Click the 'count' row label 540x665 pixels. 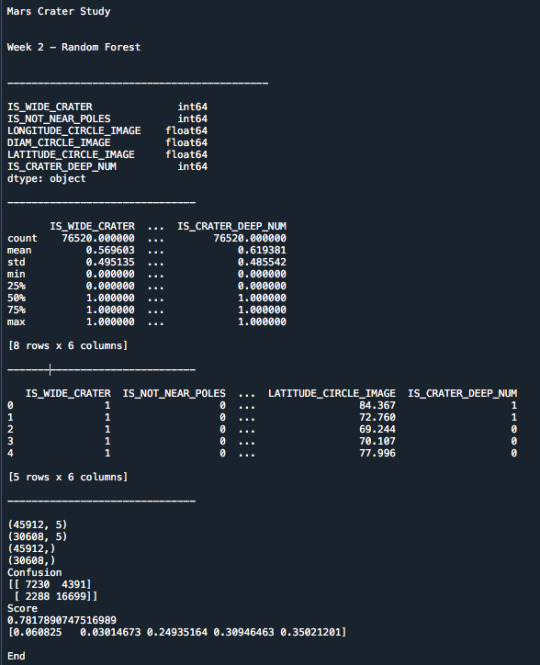[x=22, y=238]
